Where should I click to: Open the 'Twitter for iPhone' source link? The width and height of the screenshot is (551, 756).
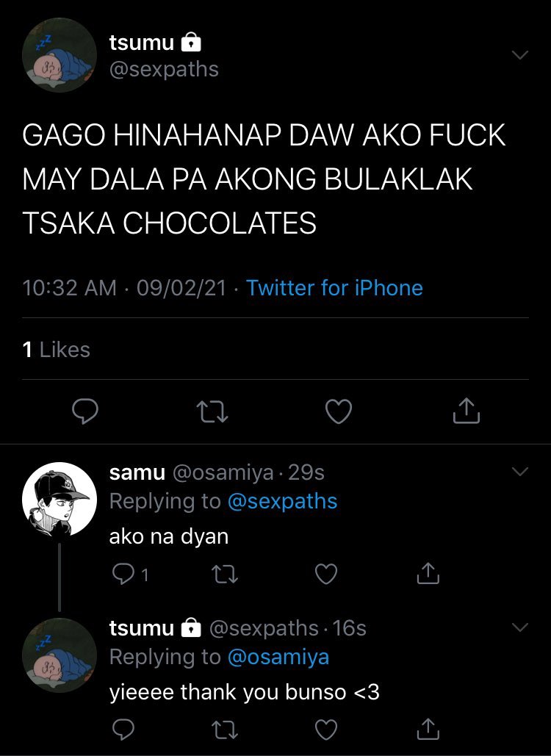coord(334,288)
